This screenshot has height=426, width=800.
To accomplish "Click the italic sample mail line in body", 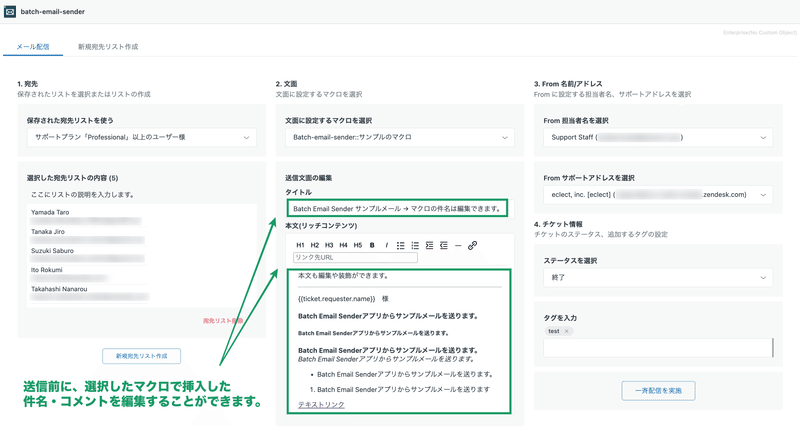I will click(x=387, y=359).
